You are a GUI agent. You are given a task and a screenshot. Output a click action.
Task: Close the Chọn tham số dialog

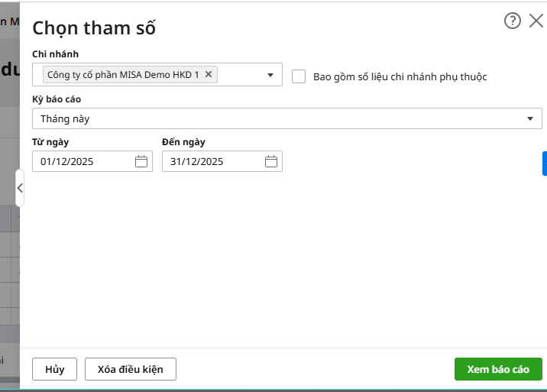pyautogui.click(x=536, y=21)
